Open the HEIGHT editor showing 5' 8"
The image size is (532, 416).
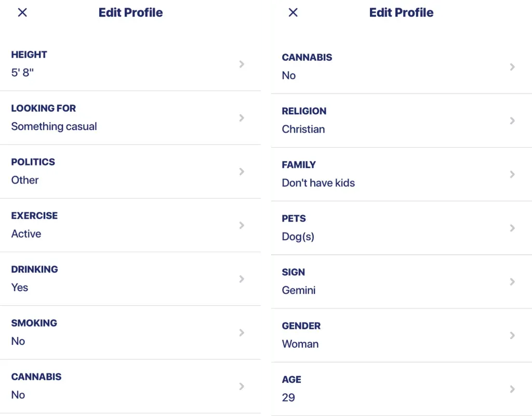pyautogui.click(x=130, y=64)
